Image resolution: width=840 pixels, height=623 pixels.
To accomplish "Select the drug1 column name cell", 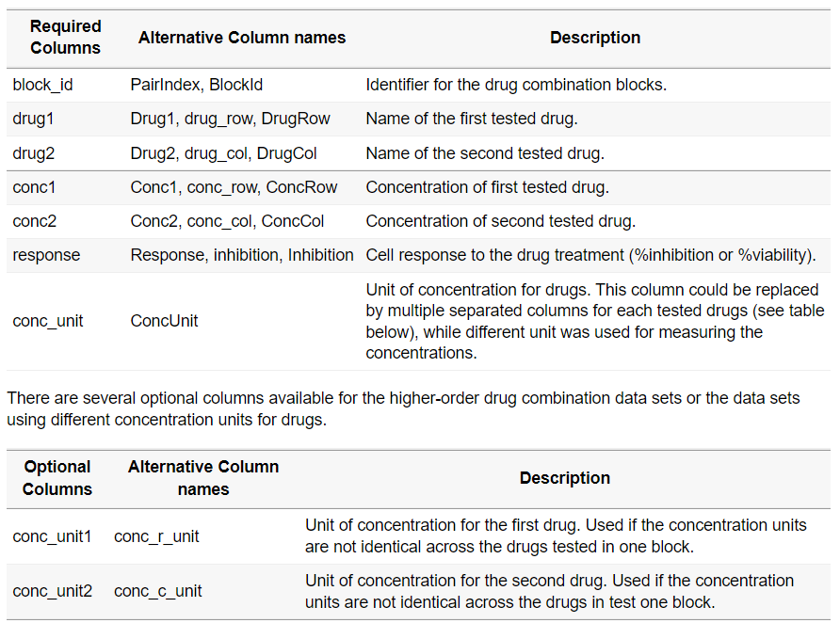I will pyautogui.click(x=35, y=119).
